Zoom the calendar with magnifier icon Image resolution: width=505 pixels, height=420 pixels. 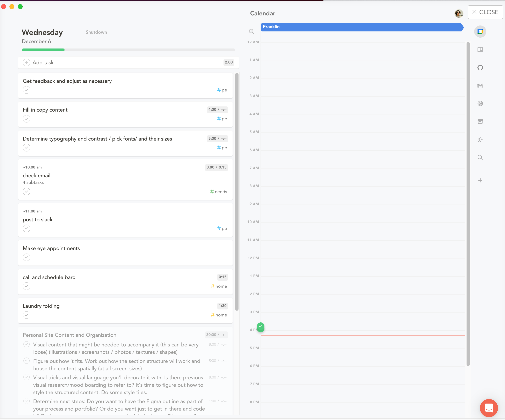click(251, 31)
